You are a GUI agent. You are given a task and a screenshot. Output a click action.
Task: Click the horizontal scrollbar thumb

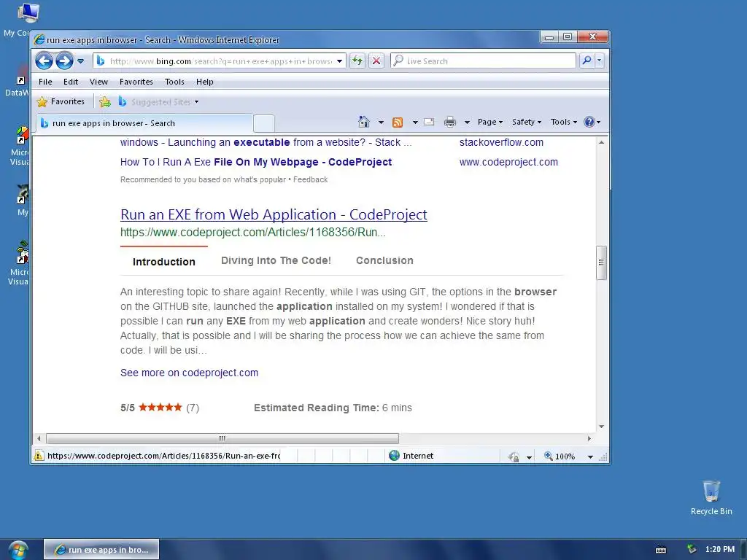pos(222,438)
